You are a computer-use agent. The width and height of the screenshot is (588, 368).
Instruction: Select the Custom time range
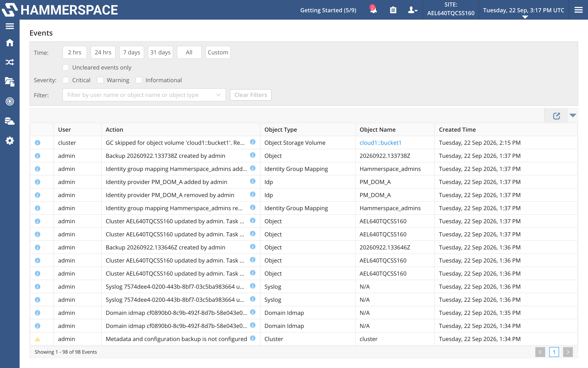point(218,52)
